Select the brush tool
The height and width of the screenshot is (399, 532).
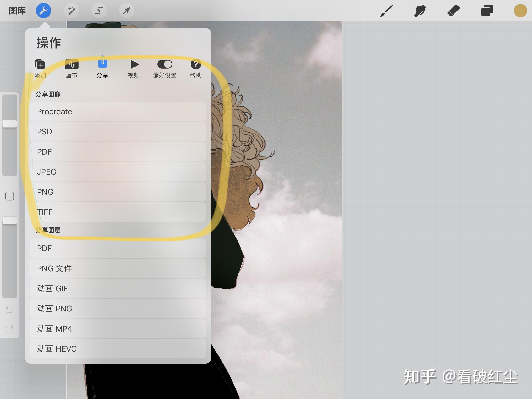387,11
